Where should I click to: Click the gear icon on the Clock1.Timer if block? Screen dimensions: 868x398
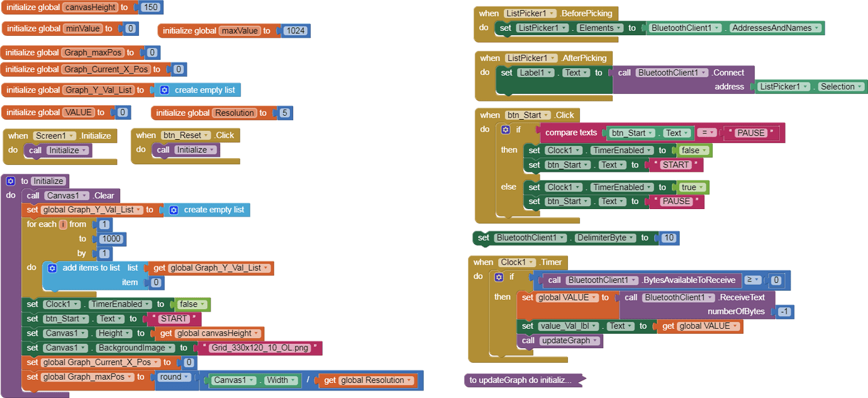pos(499,277)
